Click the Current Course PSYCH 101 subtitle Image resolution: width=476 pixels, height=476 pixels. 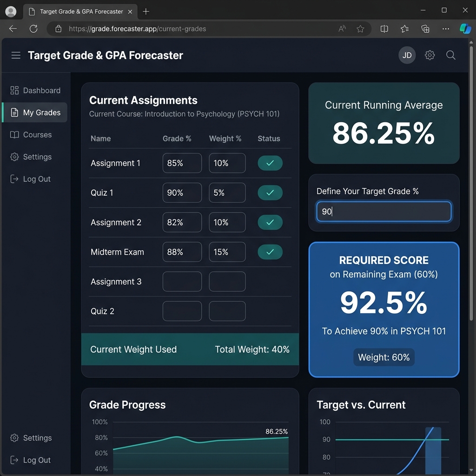point(184,114)
